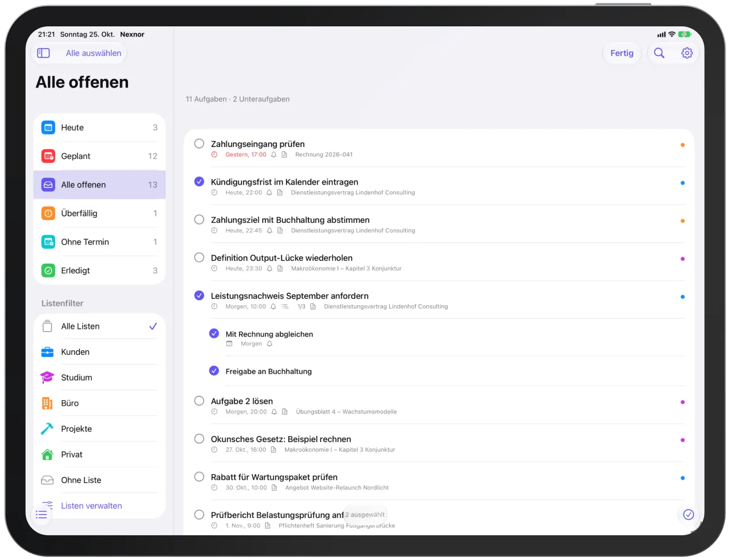Image resolution: width=730 pixels, height=560 pixels.
Task: Toggle the sidebar panel icon
Action: (43, 53)
